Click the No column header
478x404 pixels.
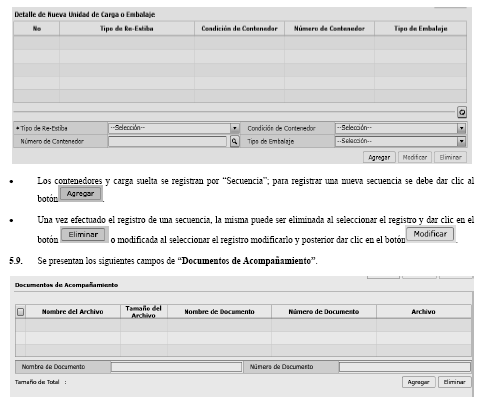tap(37, 29)
